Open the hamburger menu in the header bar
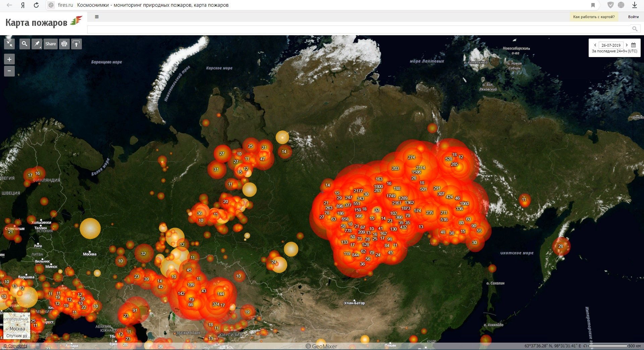Viewport: 644px width, 350px height. [x=97, y=16]
